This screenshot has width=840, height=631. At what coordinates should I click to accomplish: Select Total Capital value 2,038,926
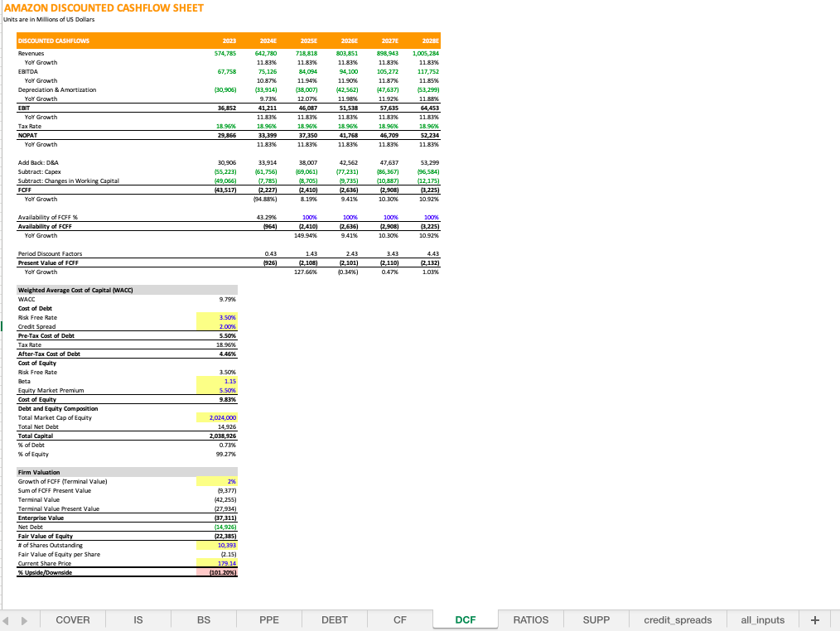pos(223,436)
